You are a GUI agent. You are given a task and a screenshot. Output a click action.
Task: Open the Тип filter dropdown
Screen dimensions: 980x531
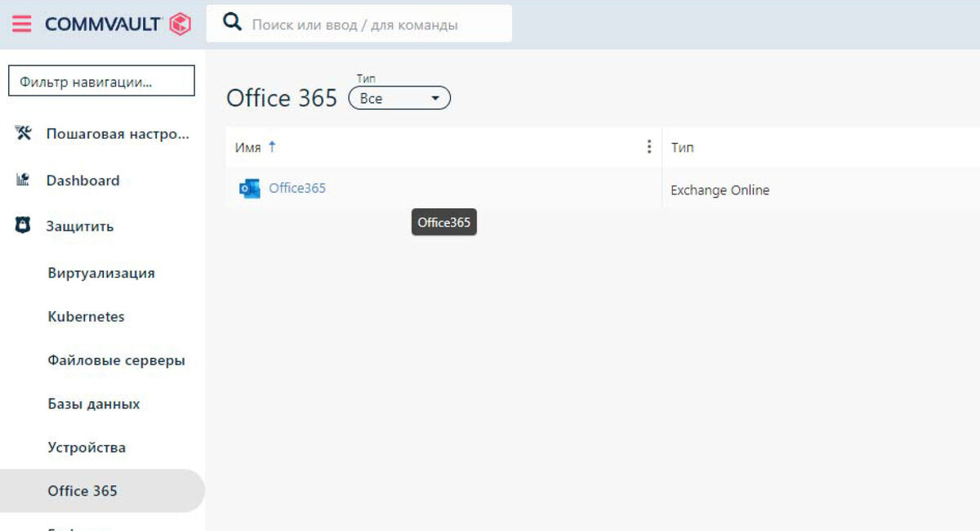[x=399, y=98]
